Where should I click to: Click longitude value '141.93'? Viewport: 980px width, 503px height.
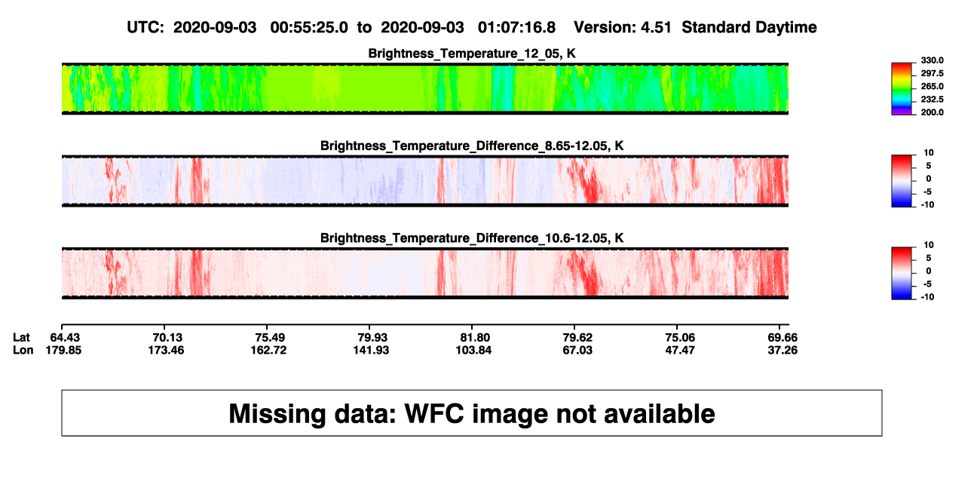(372, 351)
